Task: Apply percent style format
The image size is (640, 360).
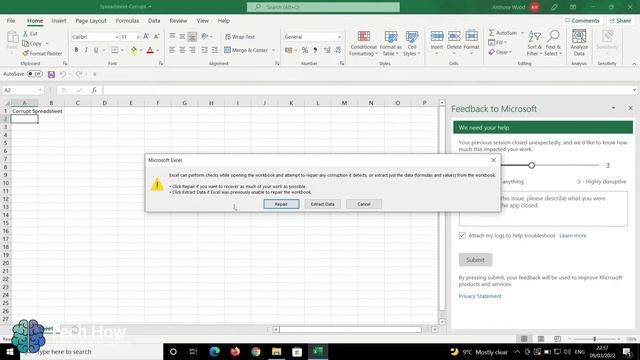Action: coord(304,50)
